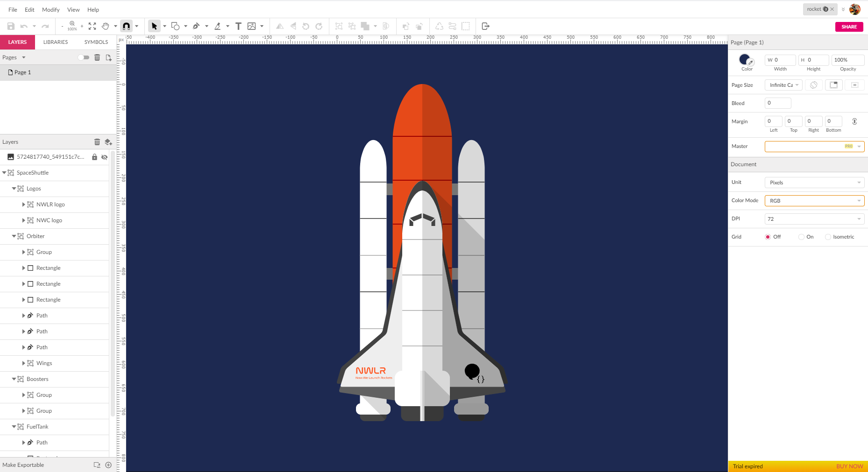Open the Text tool
The height and width of the screenshot is (472, 868).
pyautogui.click(x=238, y=26)
